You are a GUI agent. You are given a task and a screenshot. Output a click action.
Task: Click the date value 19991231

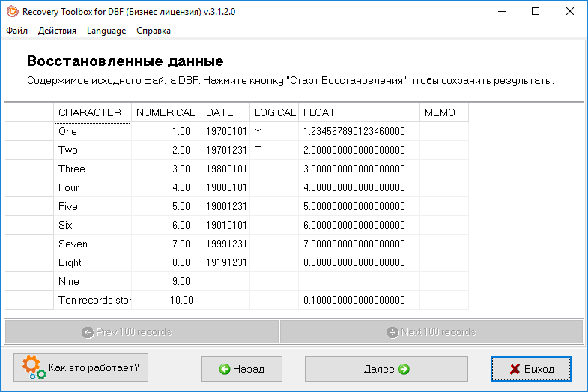click(225, 244)
